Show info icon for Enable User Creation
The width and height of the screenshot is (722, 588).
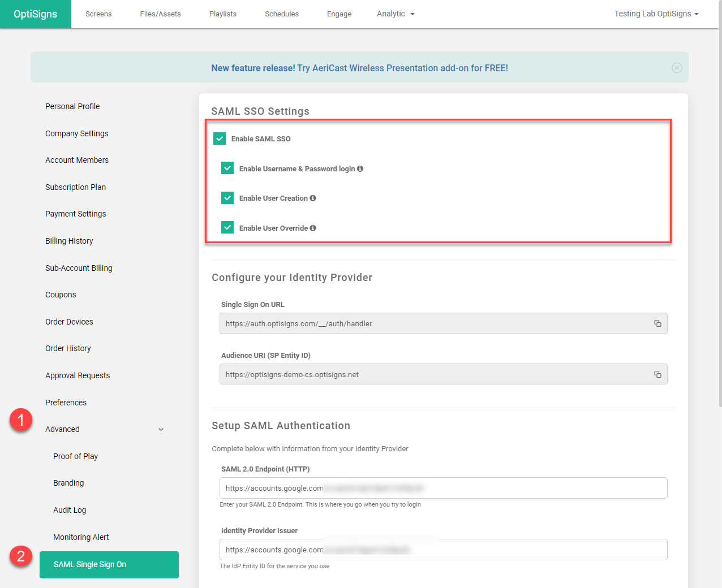tap(313, 198)
